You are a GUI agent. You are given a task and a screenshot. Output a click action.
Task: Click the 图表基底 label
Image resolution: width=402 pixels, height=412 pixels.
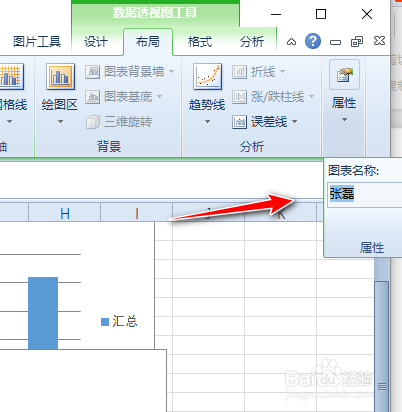pos(128,97)
